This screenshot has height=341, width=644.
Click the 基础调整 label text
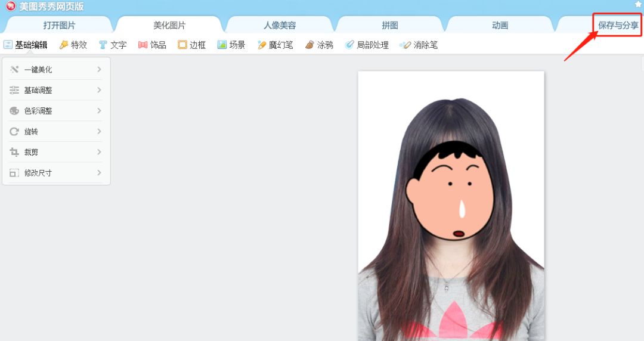(38, 90)
